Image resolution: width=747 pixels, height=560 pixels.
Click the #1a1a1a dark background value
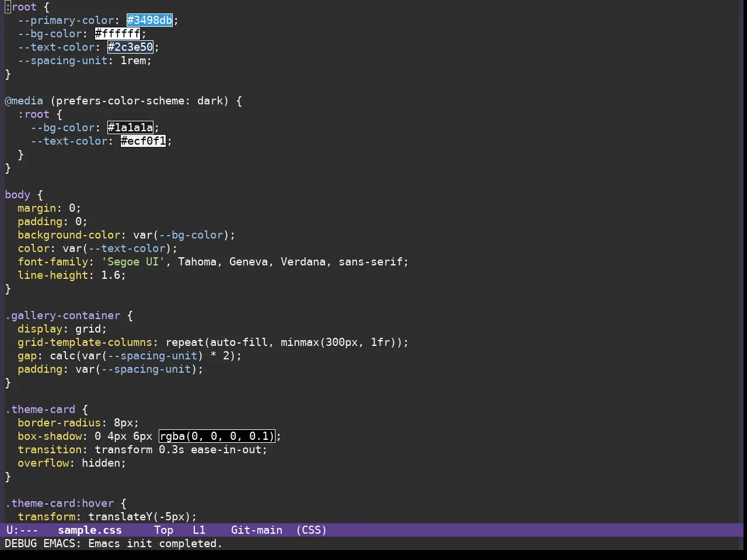(x=130, y=128)
